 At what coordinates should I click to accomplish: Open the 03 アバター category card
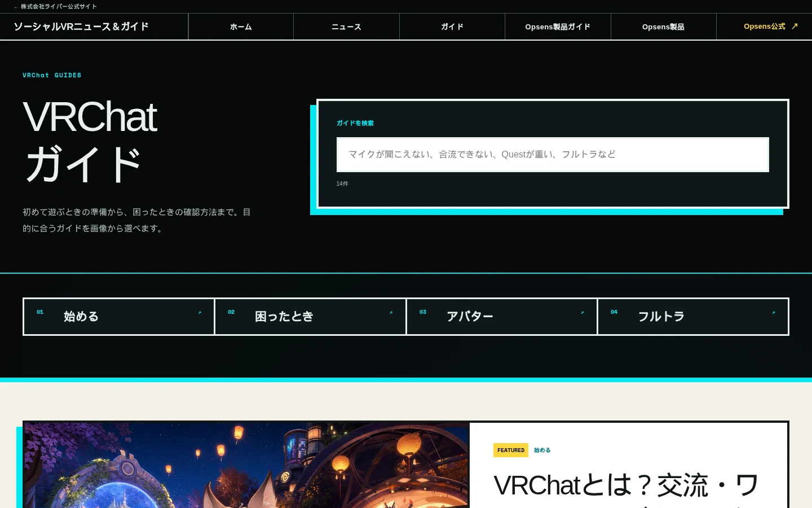pos(502,317)
